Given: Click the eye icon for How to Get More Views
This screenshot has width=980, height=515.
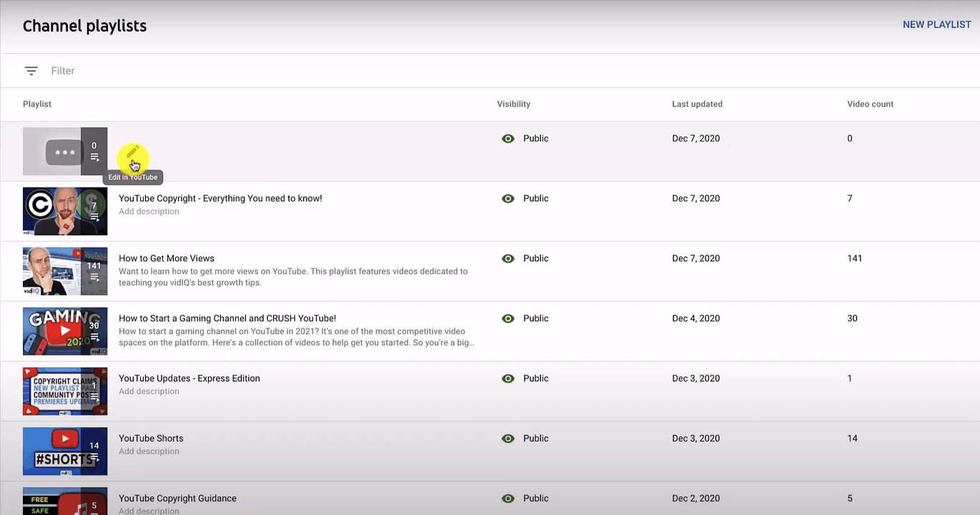Looking at the screenshot, I should point(508,259).
